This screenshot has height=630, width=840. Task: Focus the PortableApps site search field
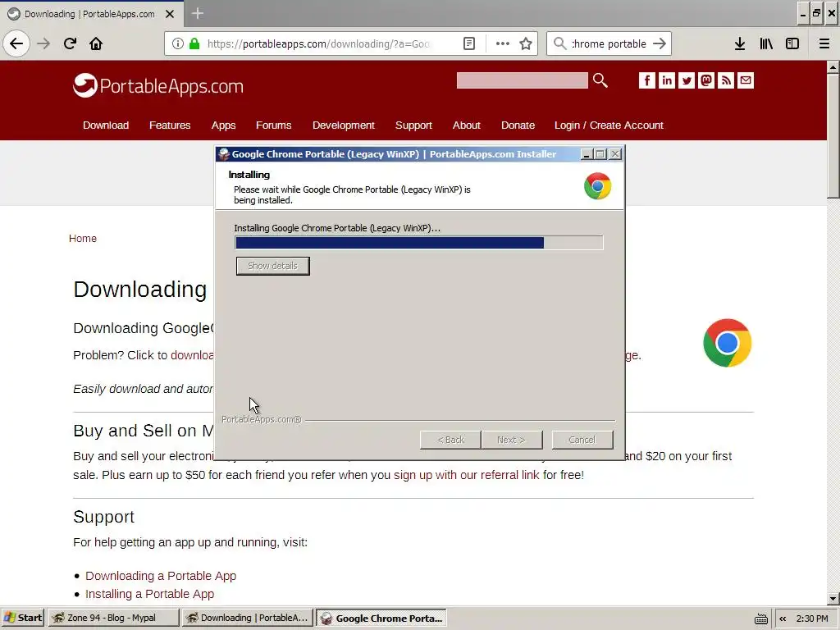pyautogui.click(x=522, y=80)
